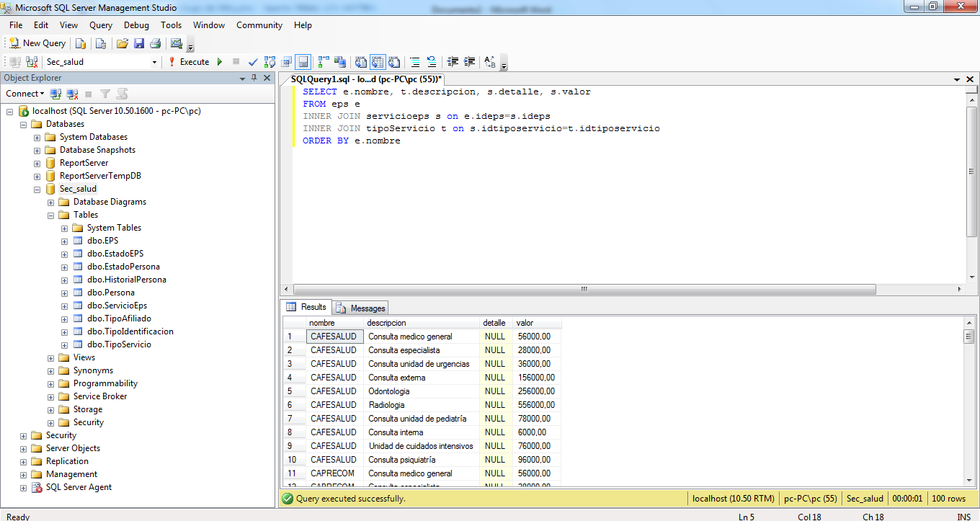Click the Save icon in toolbar

click(x=139, y=43)
